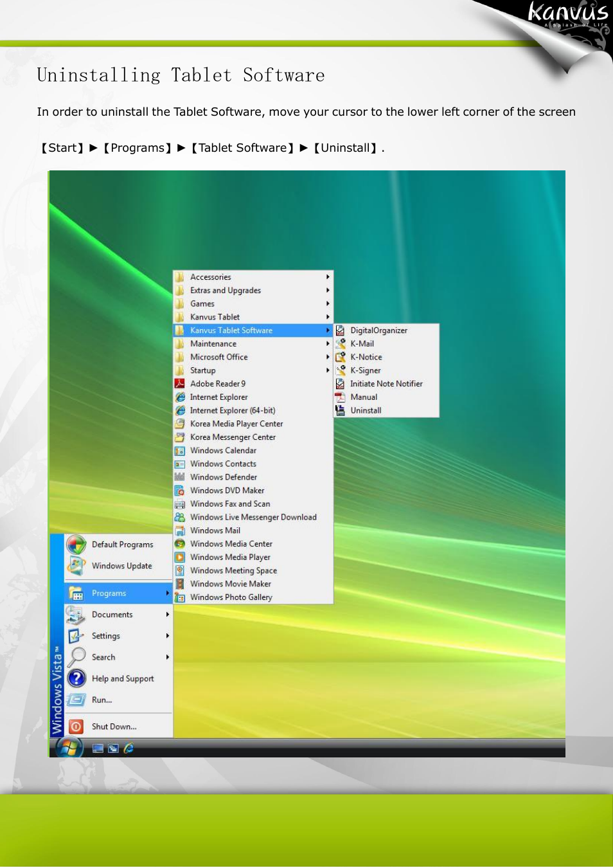Click the Default Programs icon
The image size is (613, 868).
point(76,545)
